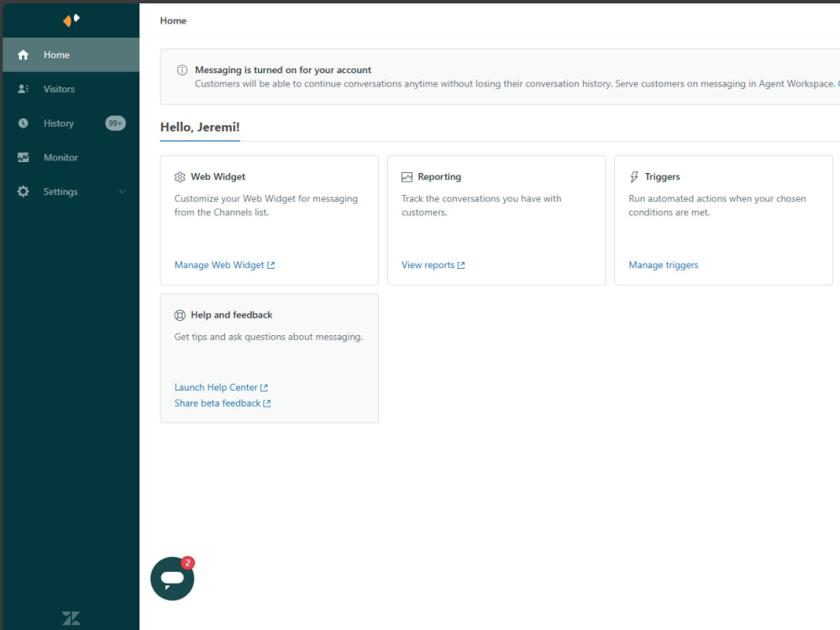840x630 pixels.
Task: Click external link icon beside Manage Web Widget
Action: tap(271, 265)
